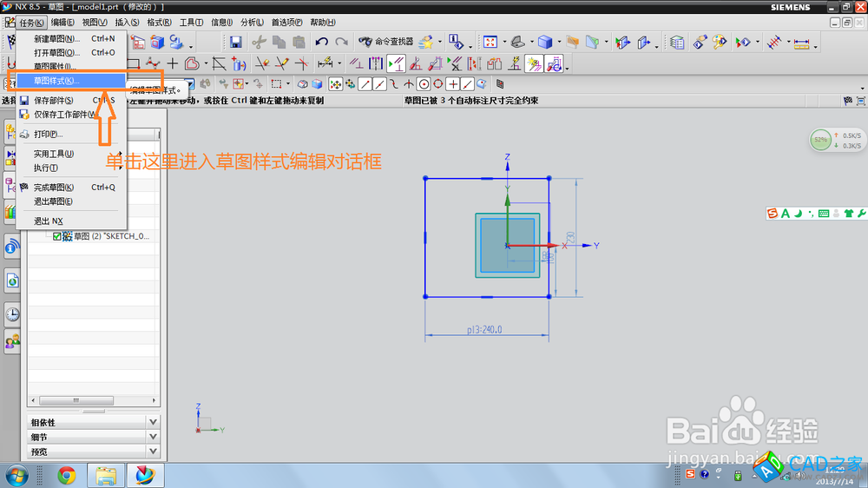Open the 实用工具(U) submenu
This screenshot has height=488, width=868.
coord(71,154)
